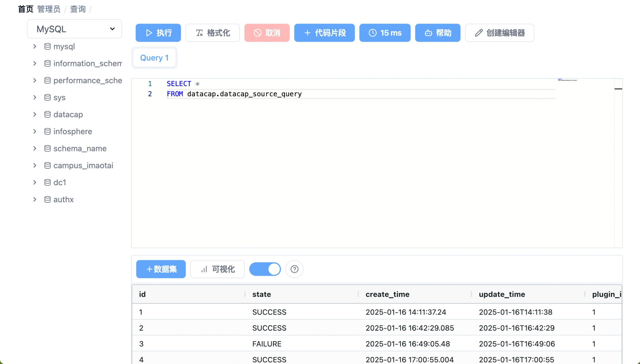Click the datacap database icon

pos(47,115)
